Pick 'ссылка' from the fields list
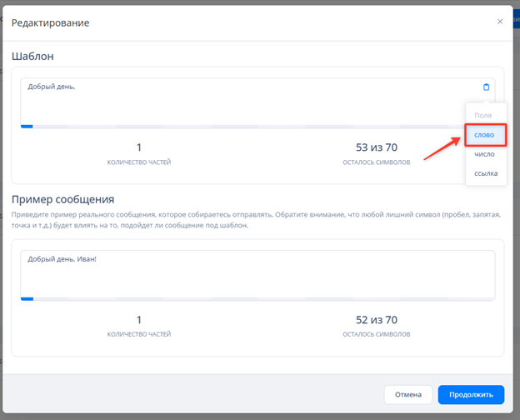This screenshot has width=520, height=420. (x=485, y=173)
